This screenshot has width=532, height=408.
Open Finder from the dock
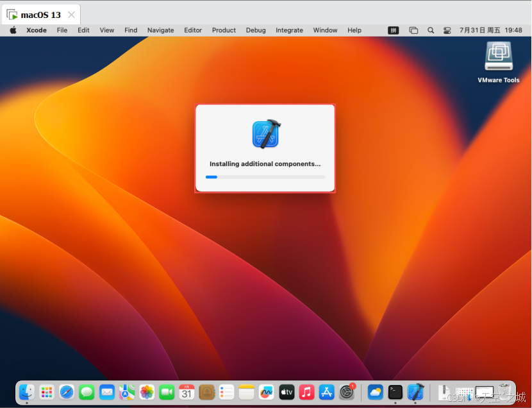pos(27,392)
